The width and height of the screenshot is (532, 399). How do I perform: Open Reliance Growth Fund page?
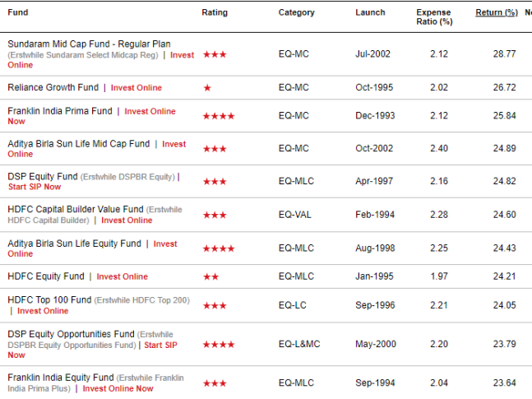tap(53, 87)
